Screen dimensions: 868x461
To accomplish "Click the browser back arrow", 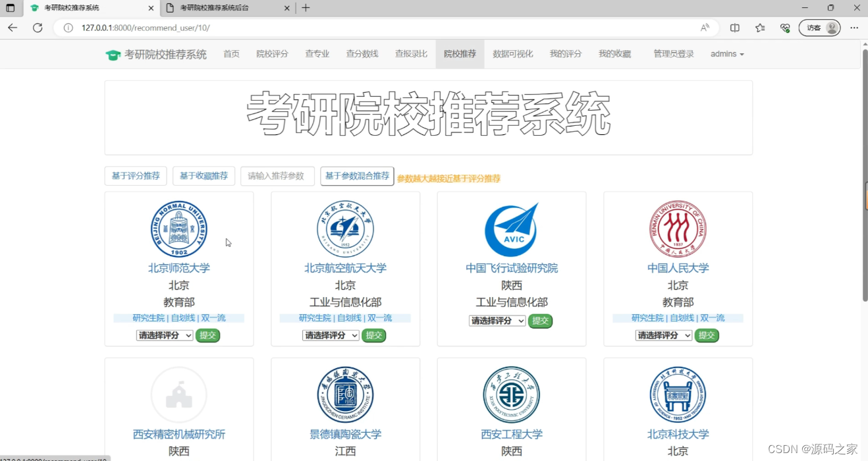I will [x=13, y=28].
